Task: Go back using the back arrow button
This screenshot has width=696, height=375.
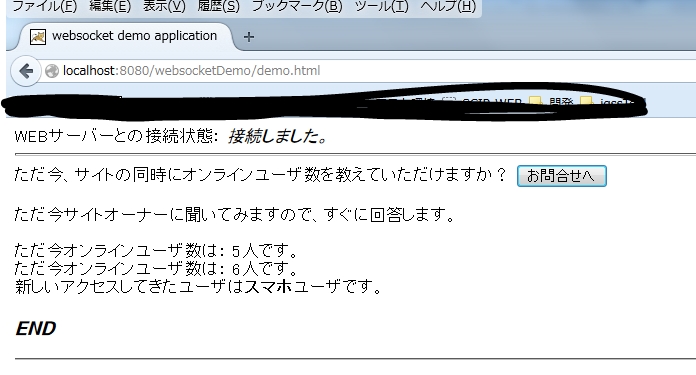Action: click(x=26, y=71)
